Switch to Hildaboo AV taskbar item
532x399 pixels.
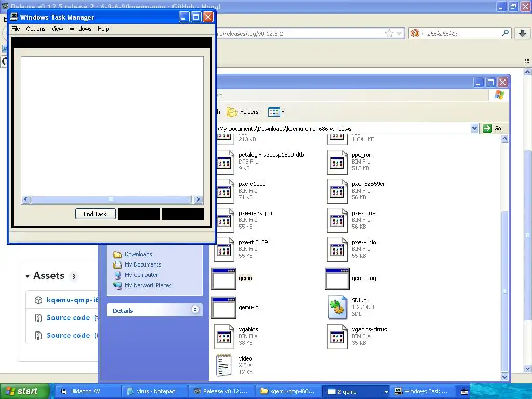88,391
